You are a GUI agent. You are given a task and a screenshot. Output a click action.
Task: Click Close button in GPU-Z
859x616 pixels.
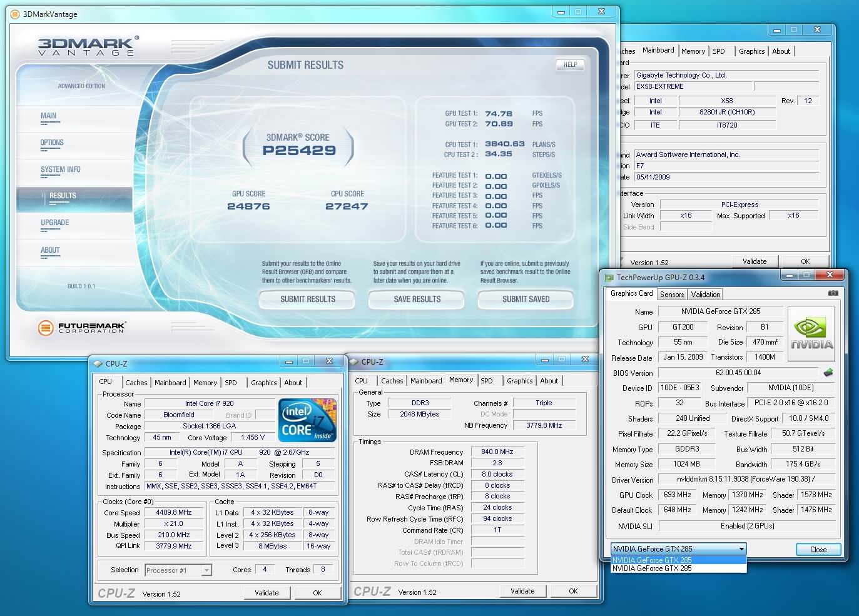point(818,550)
